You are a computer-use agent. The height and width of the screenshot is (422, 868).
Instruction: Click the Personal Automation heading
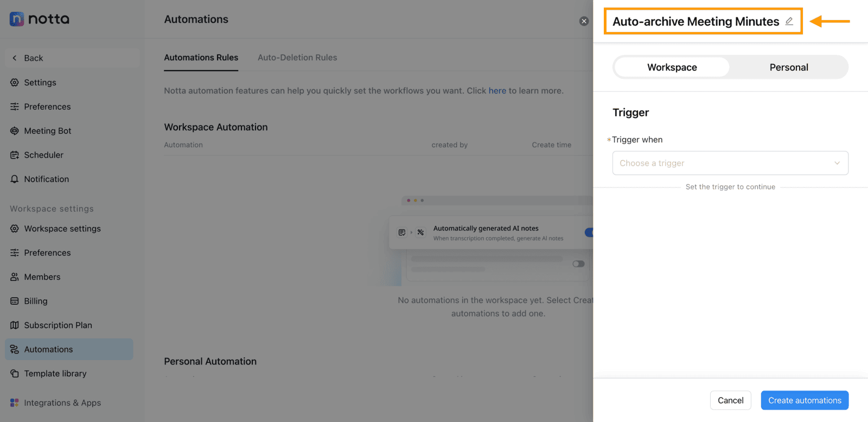pos(210,361)
